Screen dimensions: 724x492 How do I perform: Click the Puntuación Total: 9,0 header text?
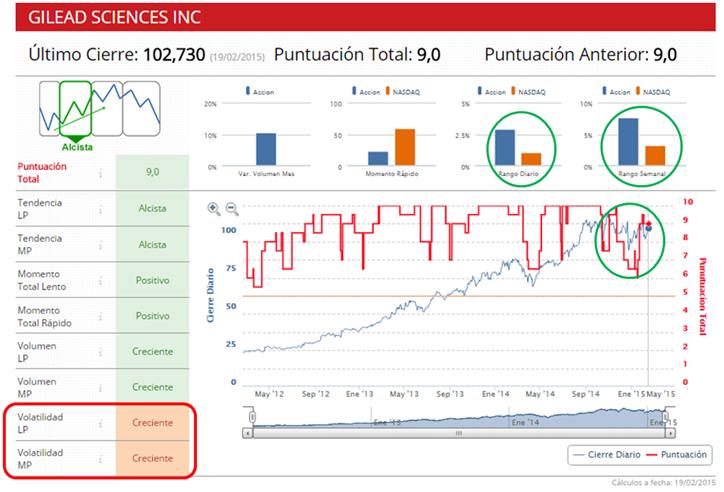pyautogui.click(x=357, y=54)
